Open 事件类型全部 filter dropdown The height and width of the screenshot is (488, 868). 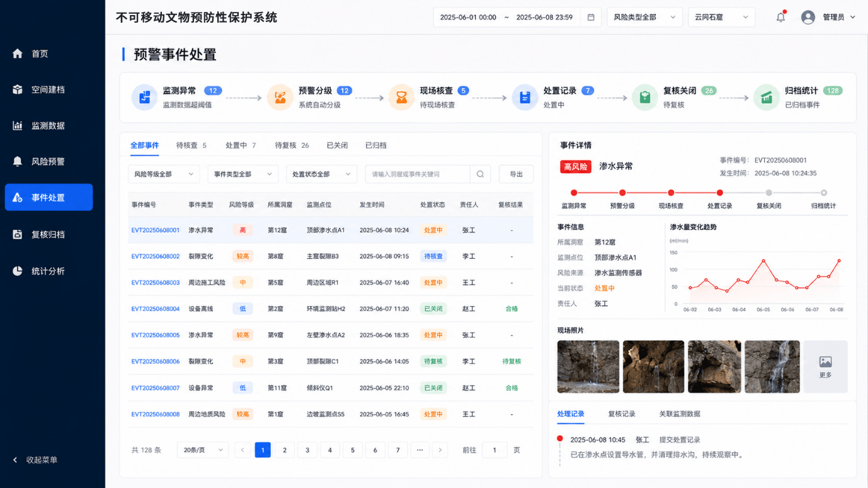(x=243, y=174)
